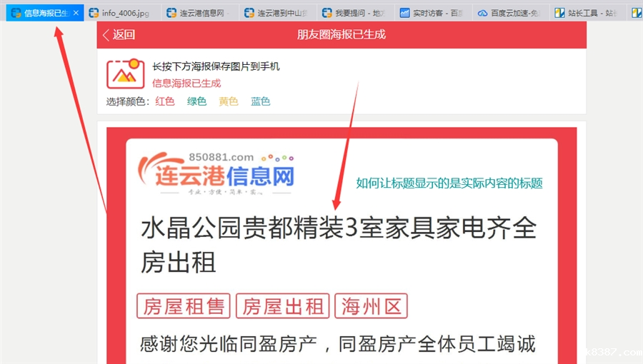Select 蓝色 poster color option
This screenshot has height=364, width=643.
pos(260,101)
